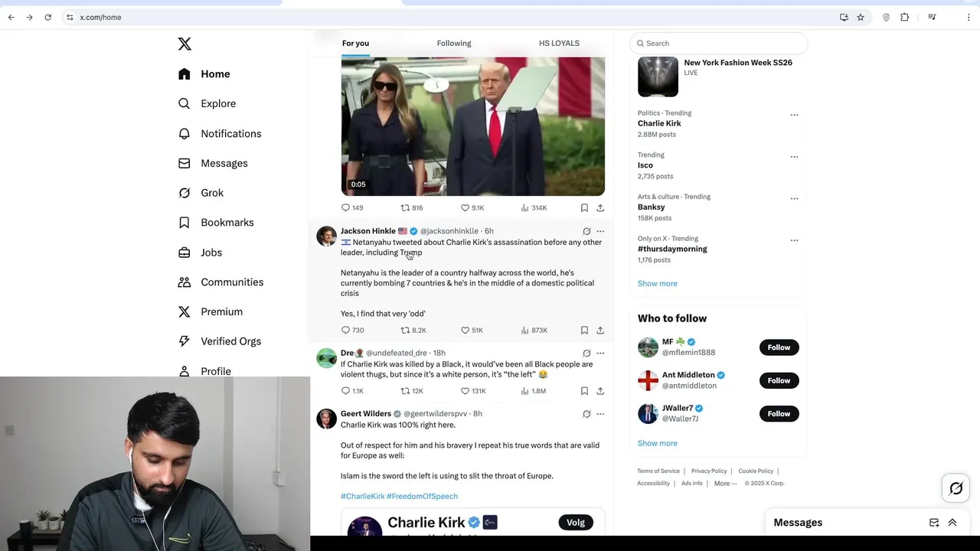Share the Trump video post

[600, 207]
